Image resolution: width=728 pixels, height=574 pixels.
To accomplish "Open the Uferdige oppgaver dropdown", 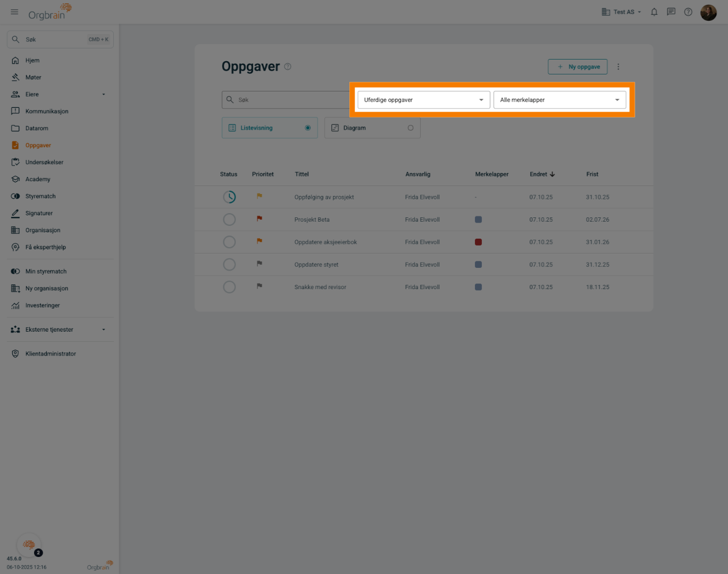I will (x=423, y=100).
